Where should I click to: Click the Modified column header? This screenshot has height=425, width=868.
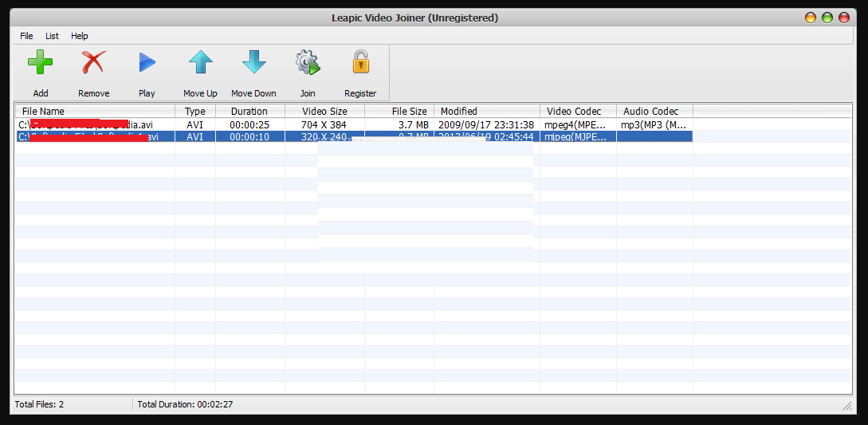(x=486, y=112)
